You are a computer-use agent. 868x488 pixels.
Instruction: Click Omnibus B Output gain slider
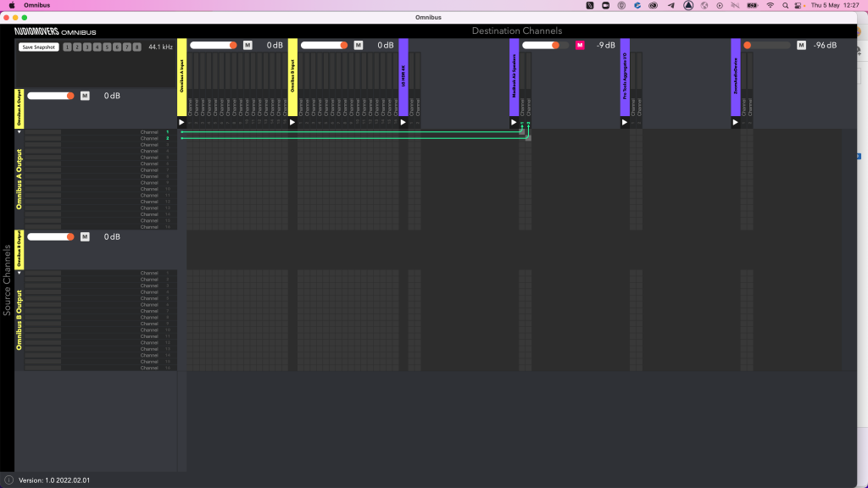[x=51, y=237]
